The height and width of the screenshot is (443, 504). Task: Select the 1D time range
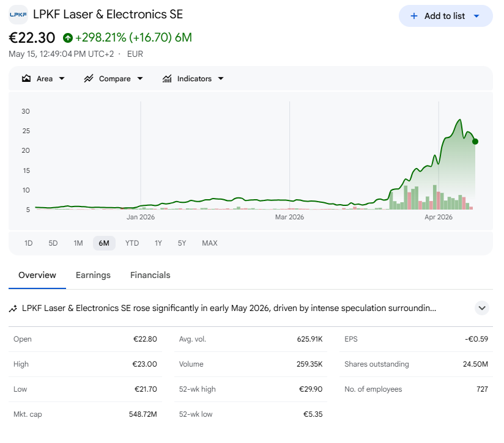(x=29, y=243)
